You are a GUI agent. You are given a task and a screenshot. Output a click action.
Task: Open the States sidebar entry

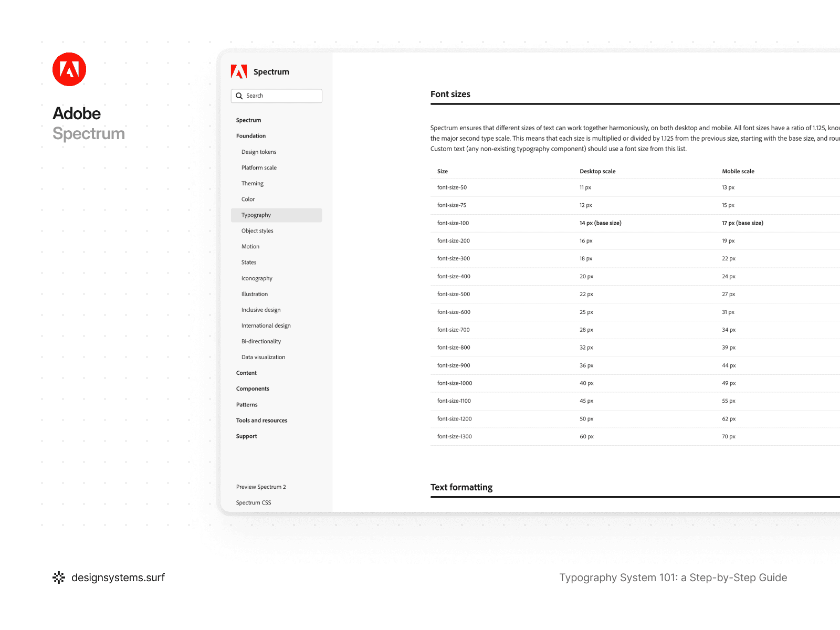(249, 262)
